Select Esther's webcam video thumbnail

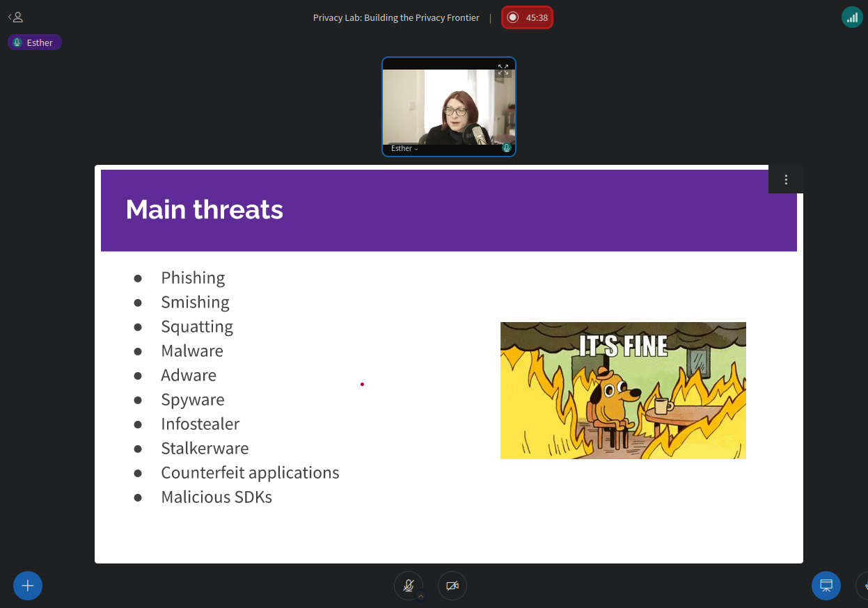(x=449, y=106)
